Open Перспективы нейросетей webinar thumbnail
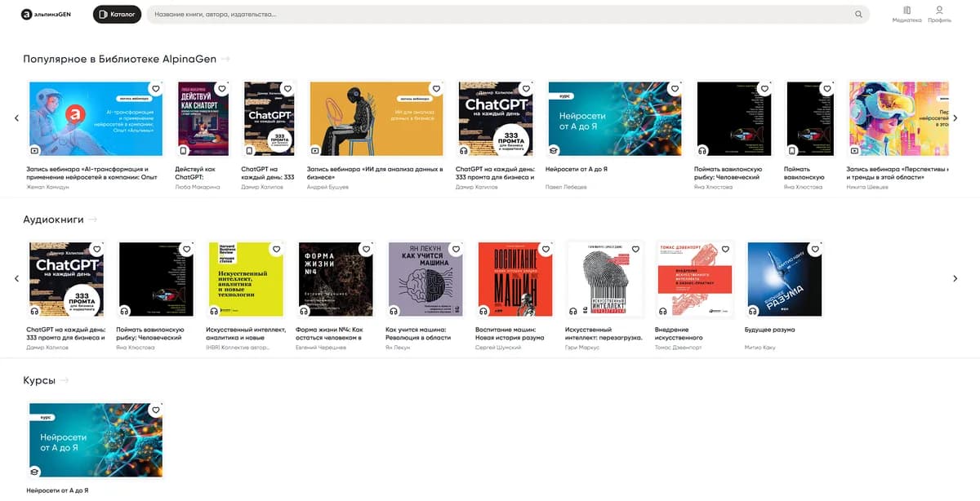This screenshot has width=980, height=501. point(900,118)
